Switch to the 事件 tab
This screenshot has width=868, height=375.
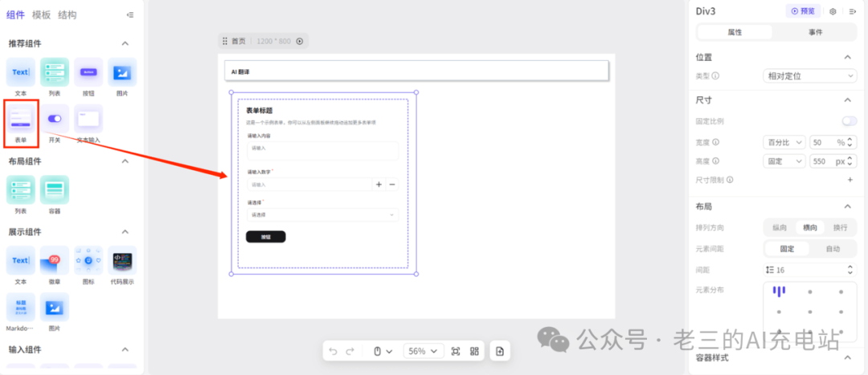click(815, 33)
